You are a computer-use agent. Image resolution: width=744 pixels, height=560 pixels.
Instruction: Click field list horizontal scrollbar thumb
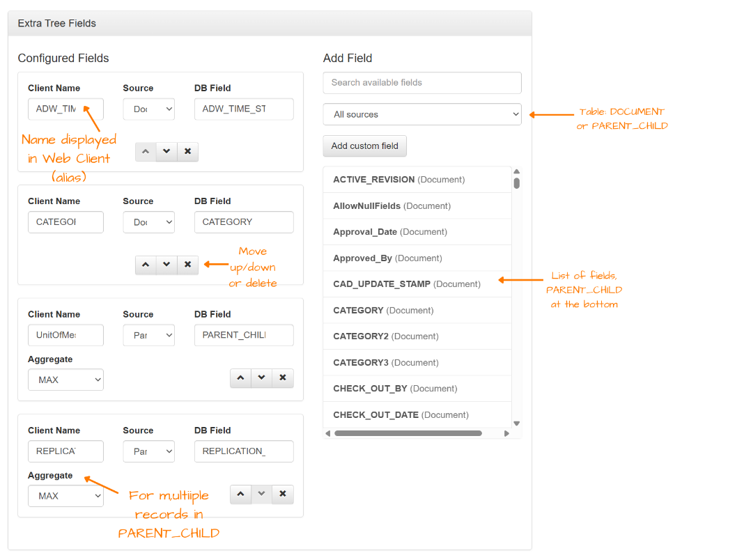pyautogui.click(x=408, y=433)
